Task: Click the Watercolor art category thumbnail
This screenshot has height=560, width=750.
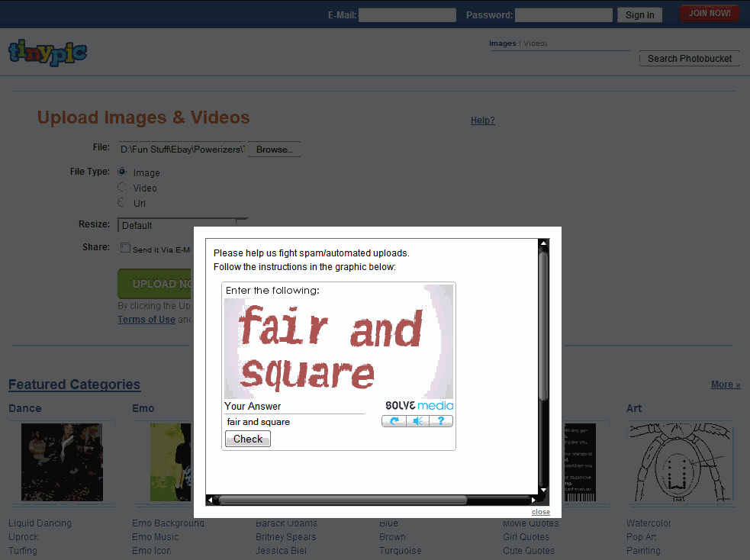Action: click(x=680, y=462)
